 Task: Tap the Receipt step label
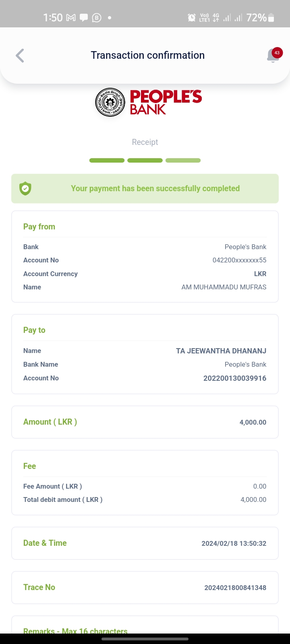[x=145, y=142]
